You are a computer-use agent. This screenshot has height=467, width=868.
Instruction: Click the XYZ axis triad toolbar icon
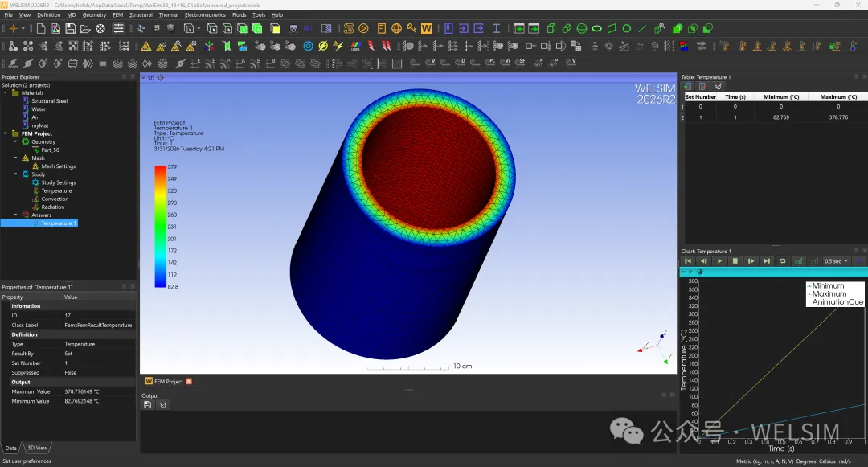pyautogui.click(x=209, y=46)
